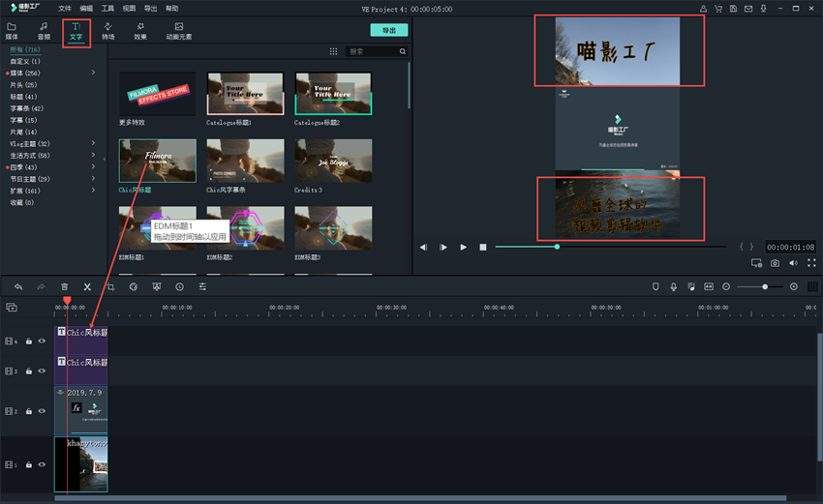Expand the 媒体 (256) category

93,73
